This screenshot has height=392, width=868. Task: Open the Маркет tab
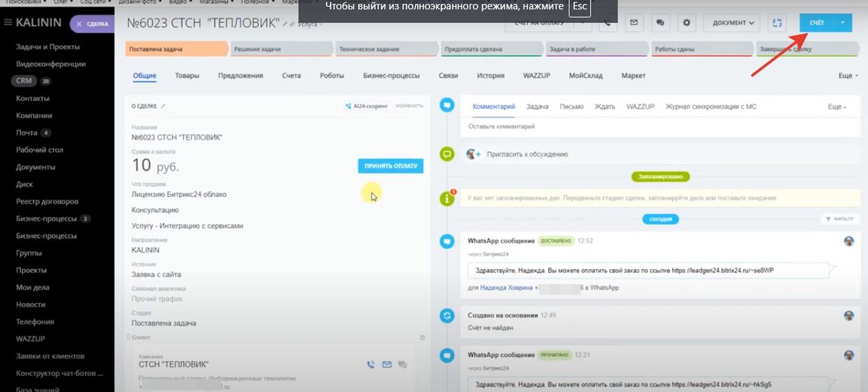tap(634, 75)
